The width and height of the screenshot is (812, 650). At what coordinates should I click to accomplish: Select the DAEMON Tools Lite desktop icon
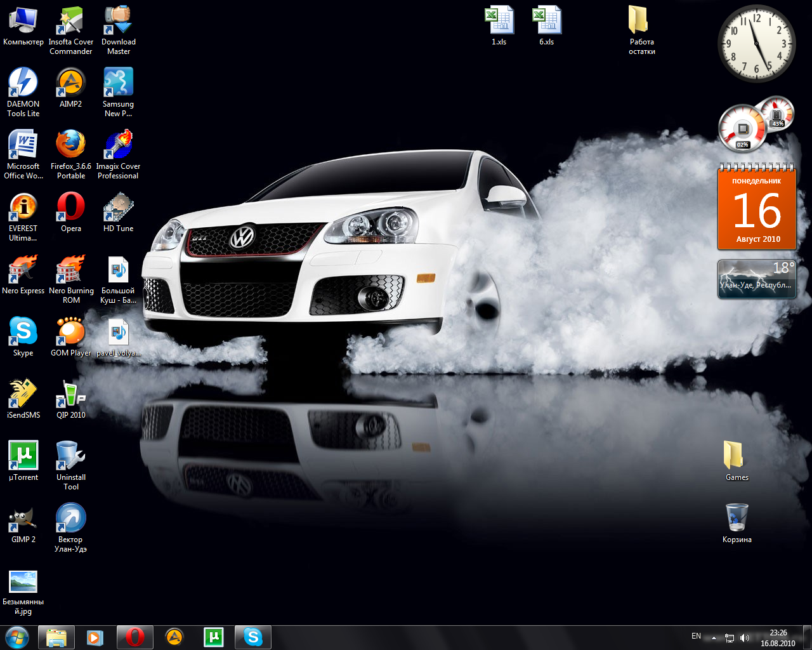click(x=23, y=83)
